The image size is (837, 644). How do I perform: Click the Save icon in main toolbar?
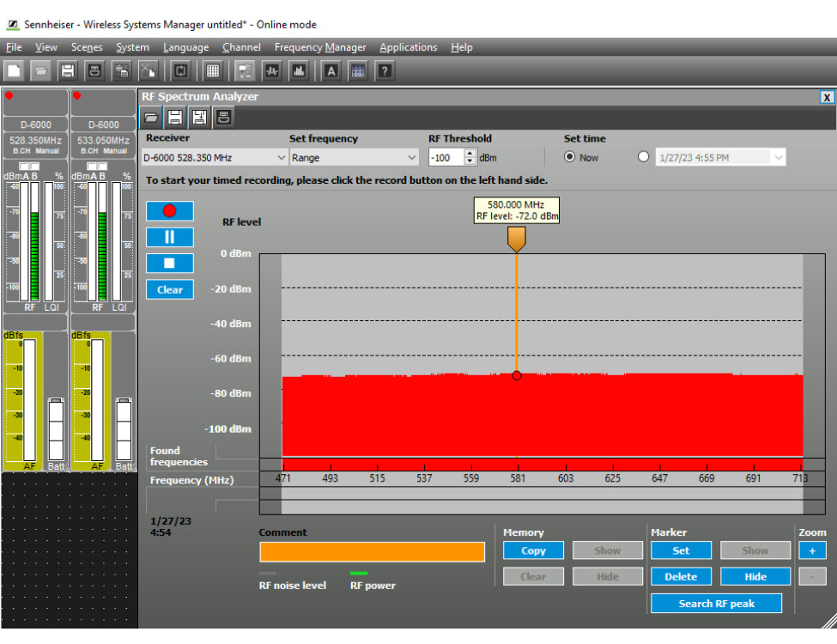[67, 70]
